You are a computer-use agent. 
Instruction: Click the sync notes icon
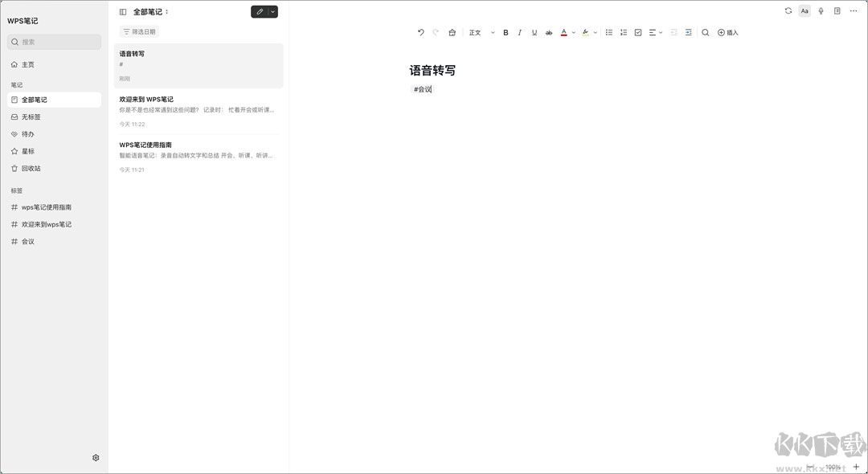788,10
